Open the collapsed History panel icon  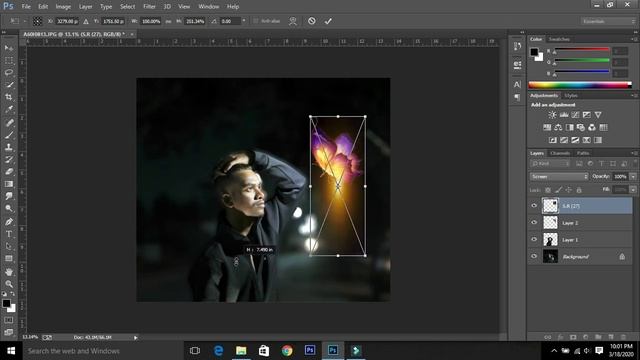[x=517, y=46]
